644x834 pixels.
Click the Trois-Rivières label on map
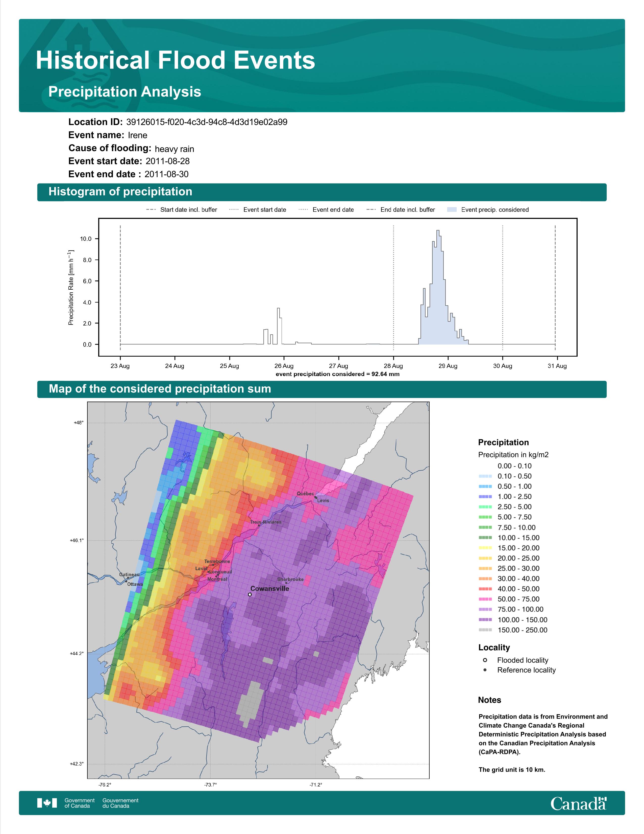266,522
